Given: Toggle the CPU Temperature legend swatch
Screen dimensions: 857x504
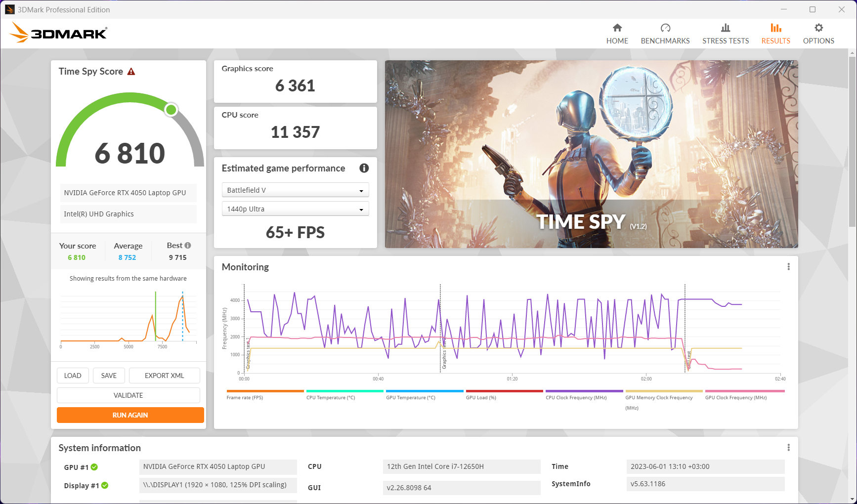Looking at the screenshot, I should tap(345, 391).
